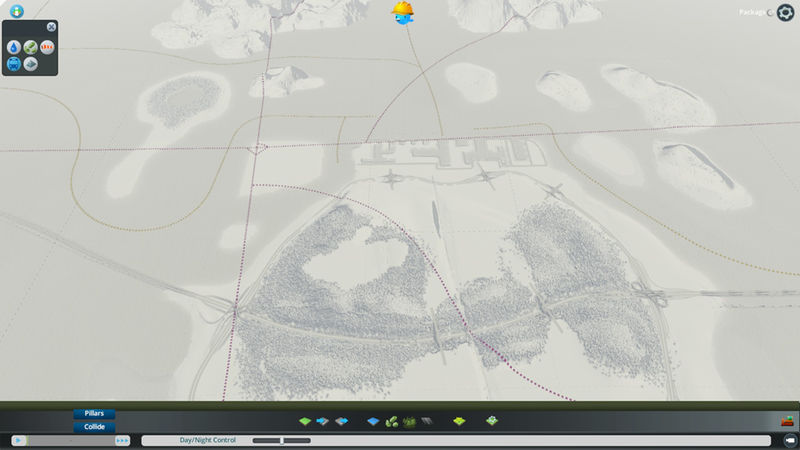Toggle the Collide option
This screenshot has width=800, height=450.
coord(94,426)
